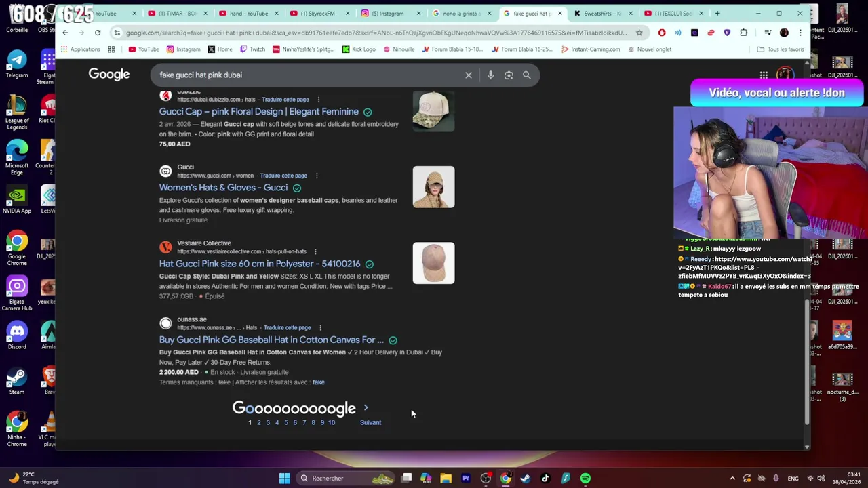The height and width of the screenshot is (488, 868).
Task: Open TikTok from the taskbar
Action: 545,479
